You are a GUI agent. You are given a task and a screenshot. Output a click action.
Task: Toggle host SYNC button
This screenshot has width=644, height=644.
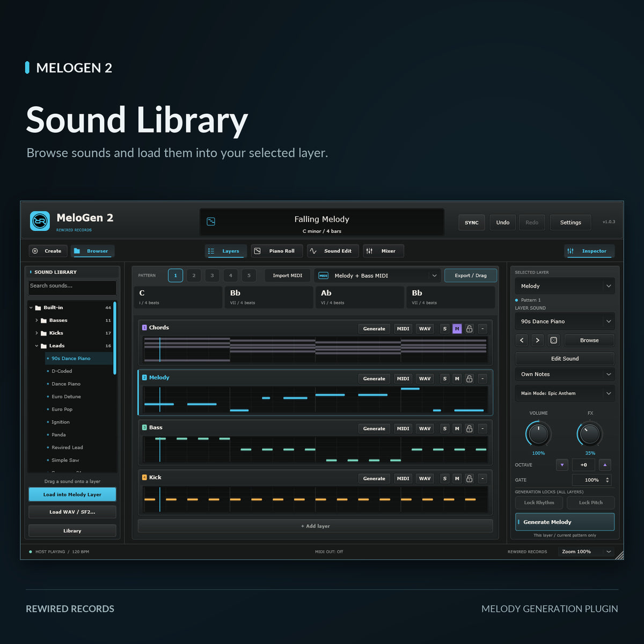472,222
